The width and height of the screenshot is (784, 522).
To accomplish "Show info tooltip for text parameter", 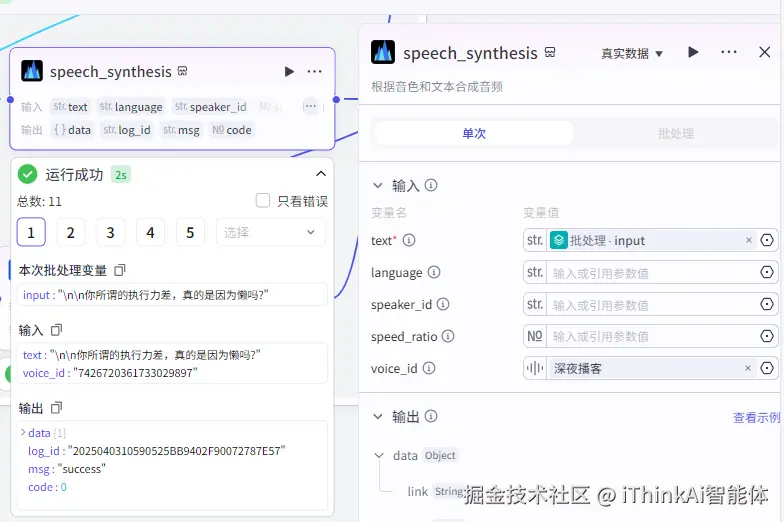I will [x=409, y=240].
